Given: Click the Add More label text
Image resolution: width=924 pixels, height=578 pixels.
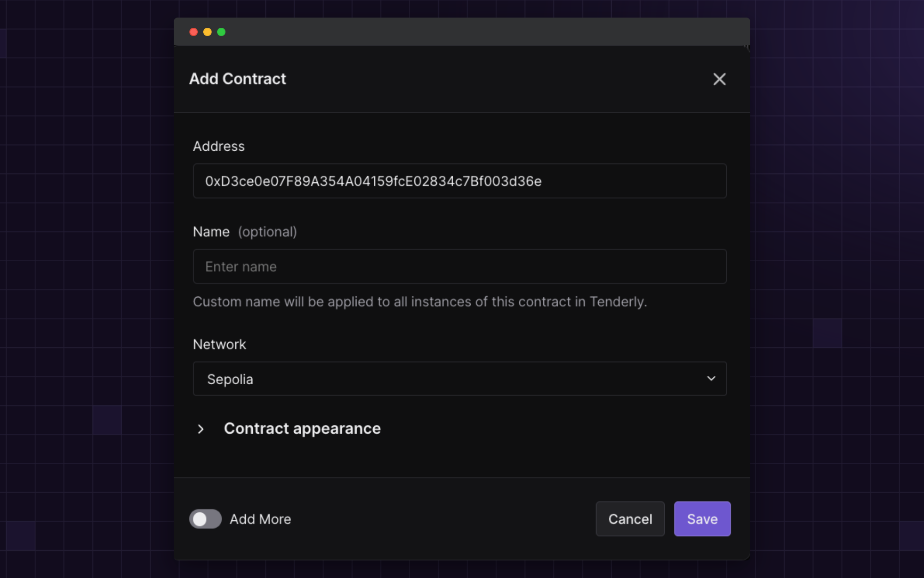Looking at the screenshot, I should tap(261, 519).
